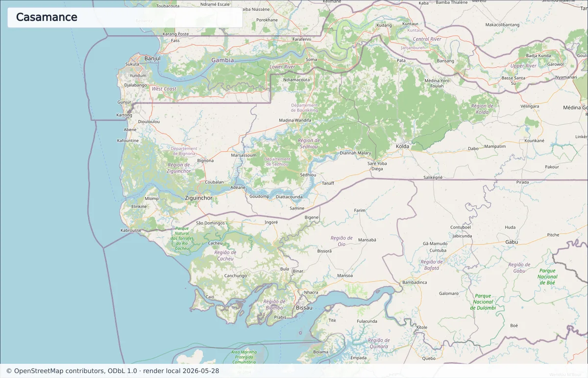Click the Salikégné label
Screen dimensions: 588x378
tap(433, 177)
